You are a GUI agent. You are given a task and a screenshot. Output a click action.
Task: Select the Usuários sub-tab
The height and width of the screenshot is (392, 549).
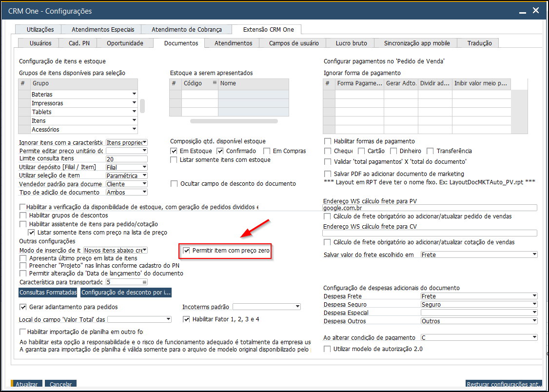click(40, 43)
